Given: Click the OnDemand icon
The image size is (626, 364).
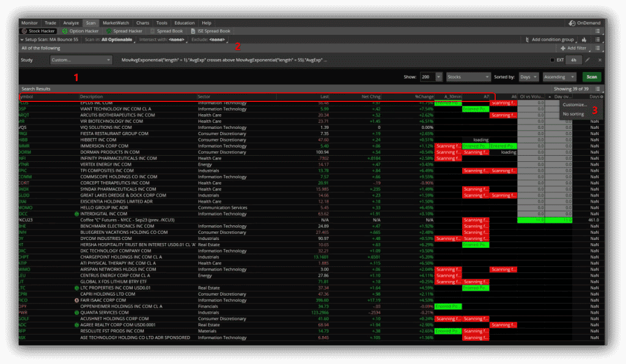Looking at the screenshot, I should 572,23.
